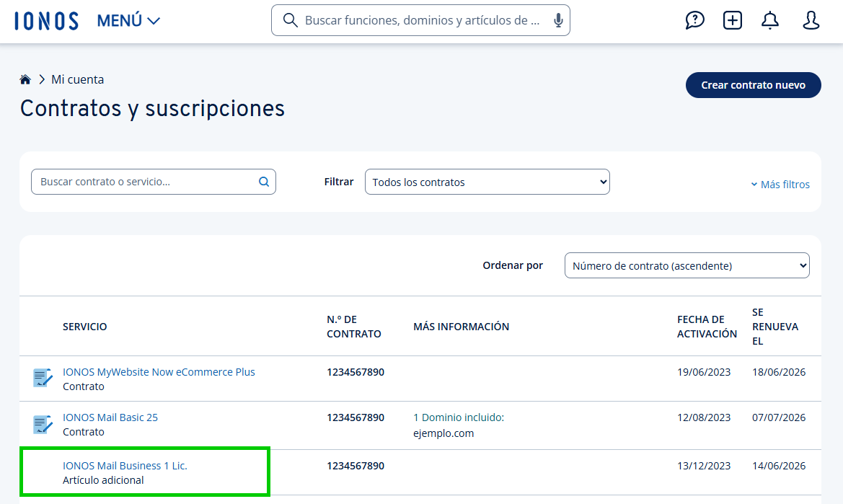Open the Todos los contratos filter dropdown

click(487, 182)
